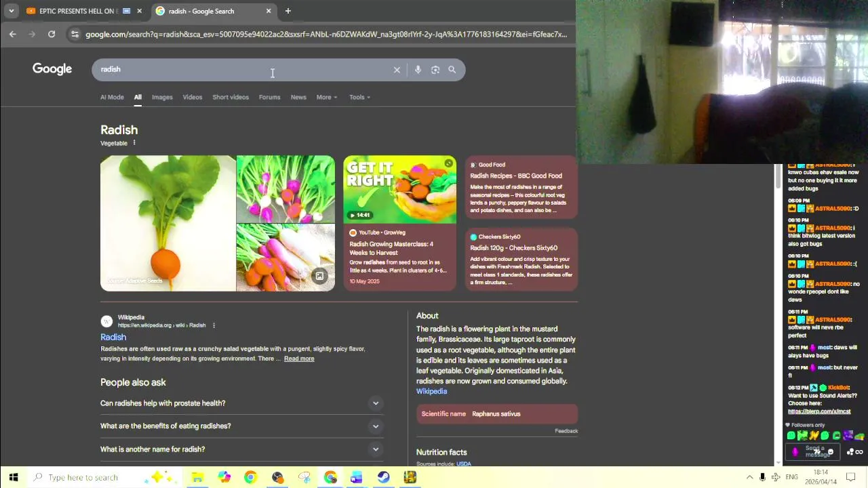
Task: Open Copilot from the taskbar
Action: pyautogui.click(x=224, y=477)
